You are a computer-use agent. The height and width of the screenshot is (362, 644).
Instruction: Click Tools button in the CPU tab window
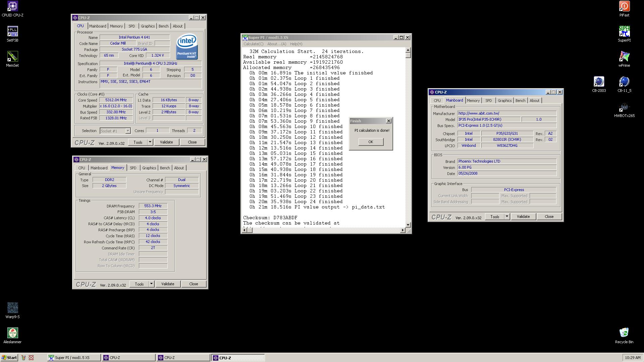(x=138, y=142)
